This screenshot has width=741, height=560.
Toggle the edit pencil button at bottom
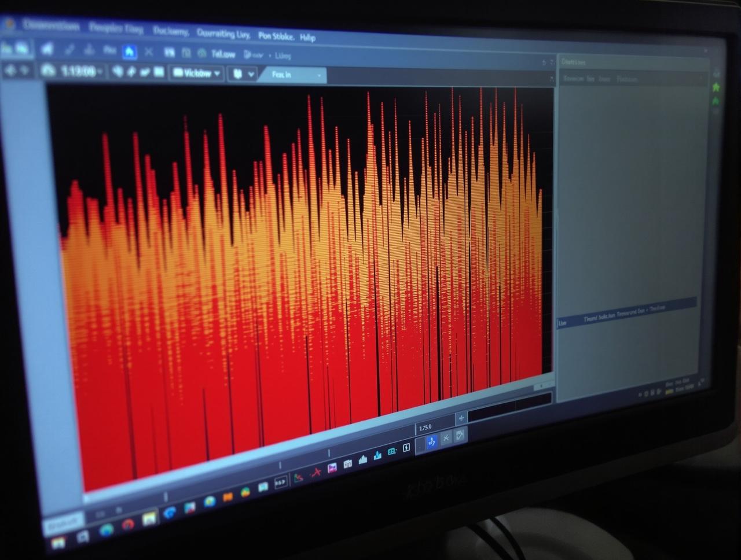[x=460, y=435]
